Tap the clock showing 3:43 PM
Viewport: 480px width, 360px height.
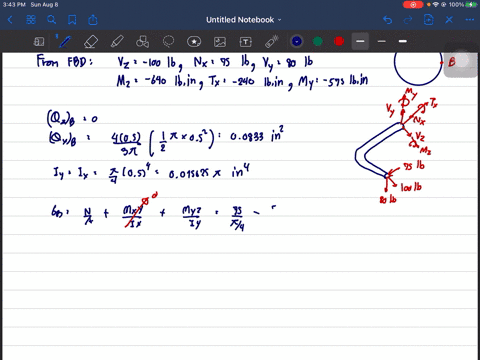(14, 5)
